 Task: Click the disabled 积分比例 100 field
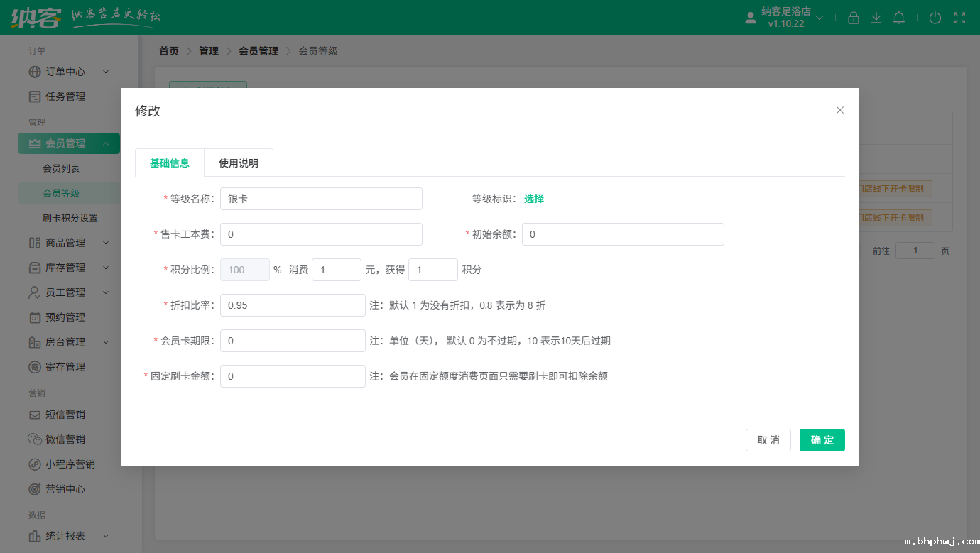point(245,270)
